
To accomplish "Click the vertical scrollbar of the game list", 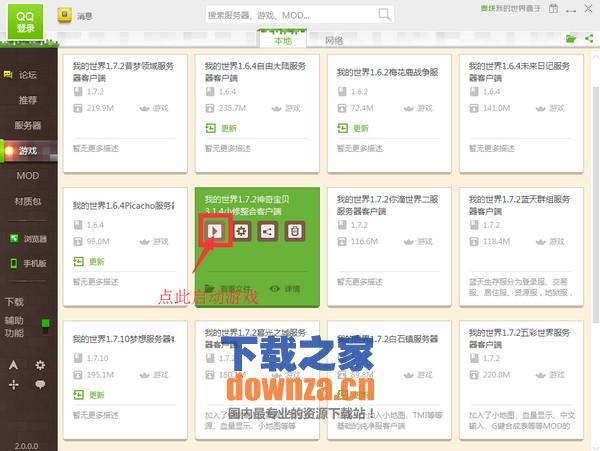I will click(x=595, y=205).
